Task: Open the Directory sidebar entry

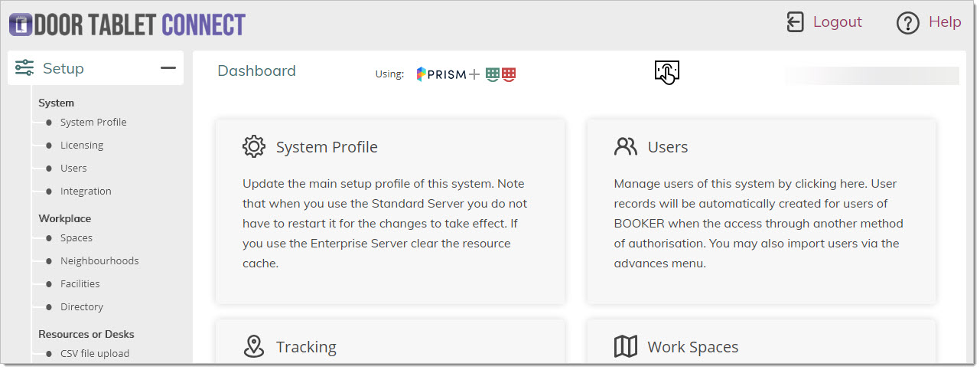Action: point(82,306)
